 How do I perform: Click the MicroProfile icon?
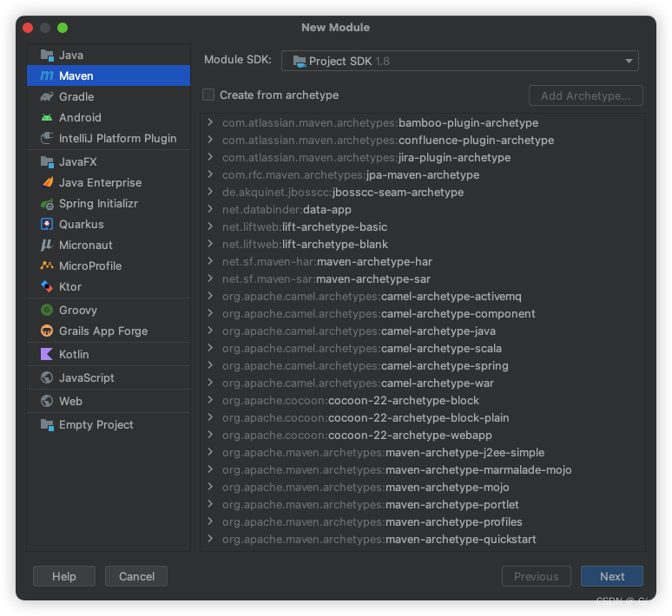pyautogui.click(x=47, y=265)
